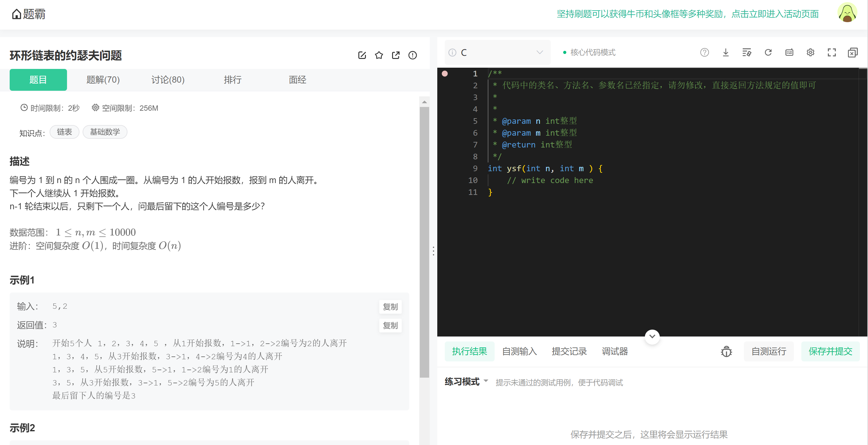Select the 执行结果 tab
The image size is (868, 445).
tap(469, 351)
